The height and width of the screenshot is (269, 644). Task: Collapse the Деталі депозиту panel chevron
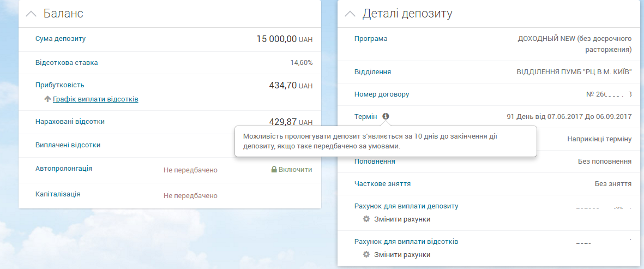tap(350, 14)
